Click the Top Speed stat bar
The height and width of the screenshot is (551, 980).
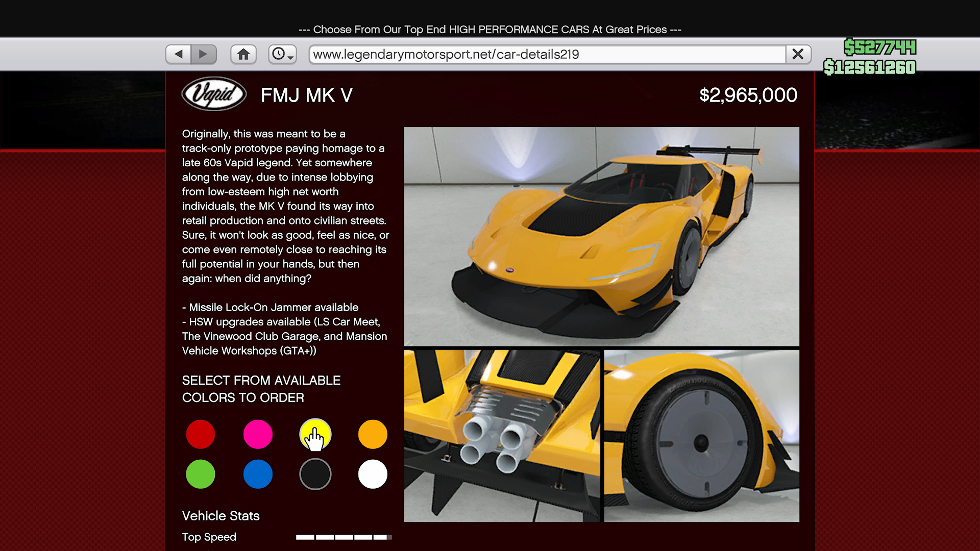[x=344, y=537]
